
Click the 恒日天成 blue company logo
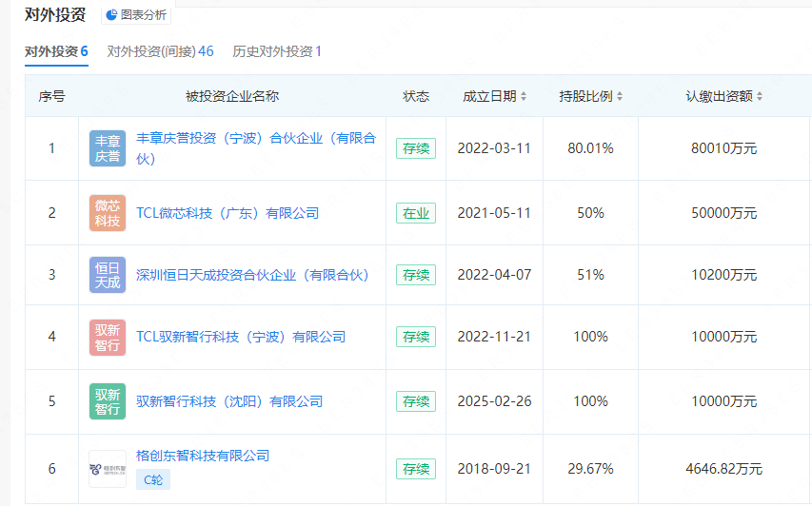(x=108, y=275)
